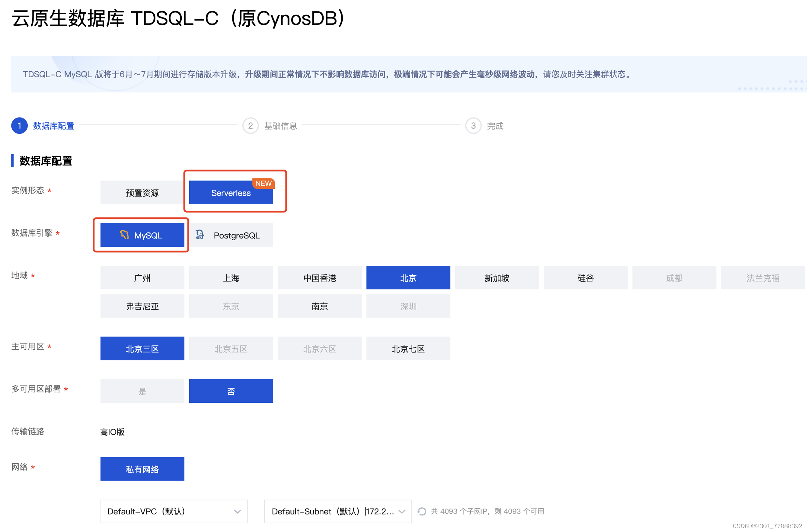Select the 弗吉尼亚 region

[142, 306]
